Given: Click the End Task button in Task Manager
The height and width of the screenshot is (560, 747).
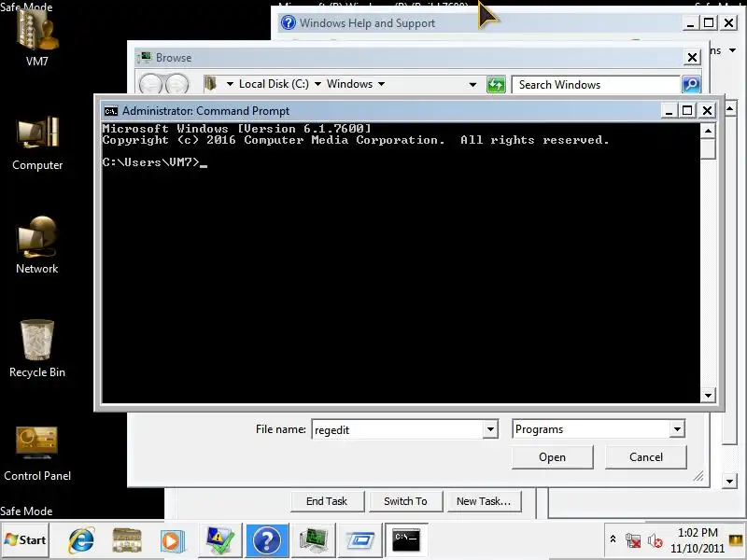Looking at the screenshot, I should [327, 501].
